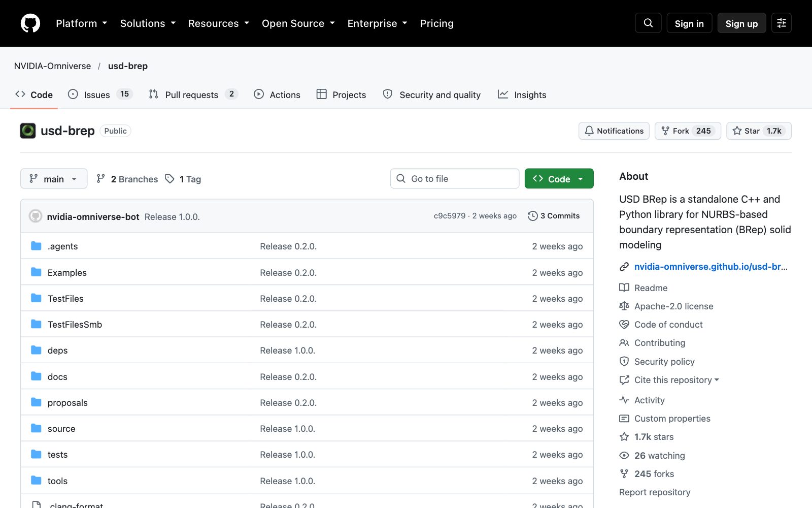Expand the green Code dropdown button

click(x=559, y=179)
